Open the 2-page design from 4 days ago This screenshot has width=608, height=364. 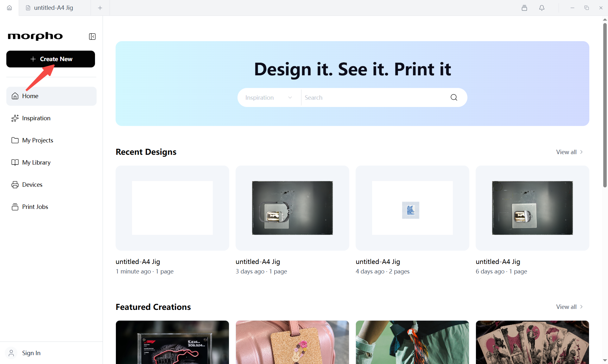pos(412,208)
